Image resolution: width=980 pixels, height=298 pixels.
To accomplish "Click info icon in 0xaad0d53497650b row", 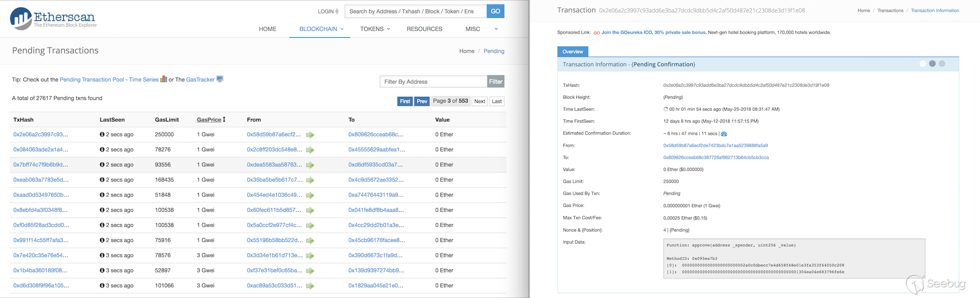I will tap(102, 195).
